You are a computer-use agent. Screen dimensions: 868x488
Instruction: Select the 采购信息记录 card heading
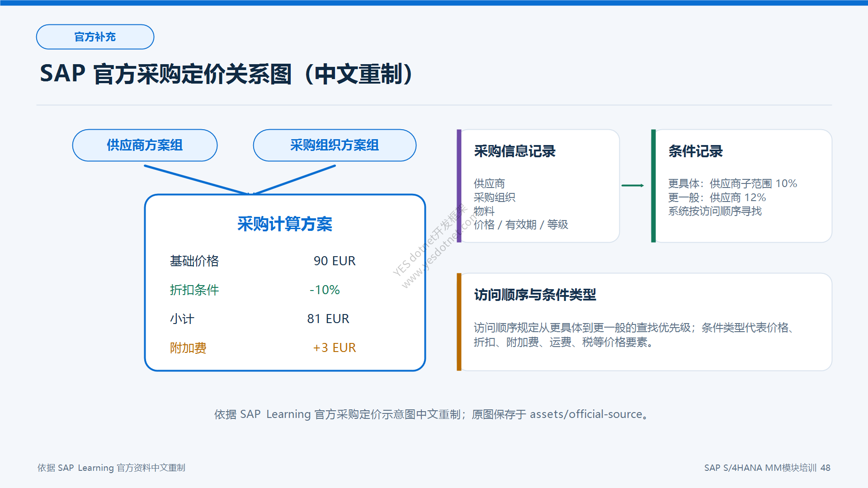tap(514, 151)
